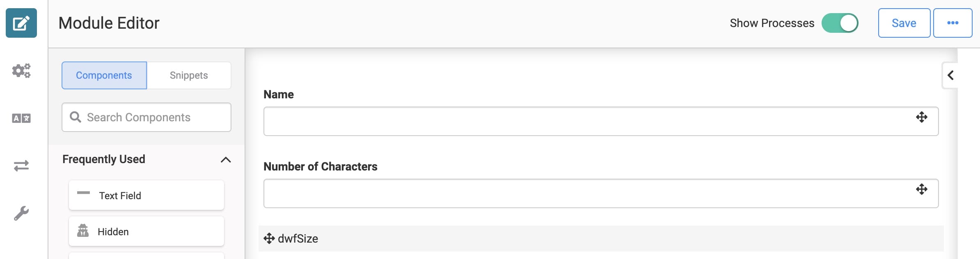Screen dimensions: 980x259
Task: Select the Components tab
Action: [x=104, y=75]
